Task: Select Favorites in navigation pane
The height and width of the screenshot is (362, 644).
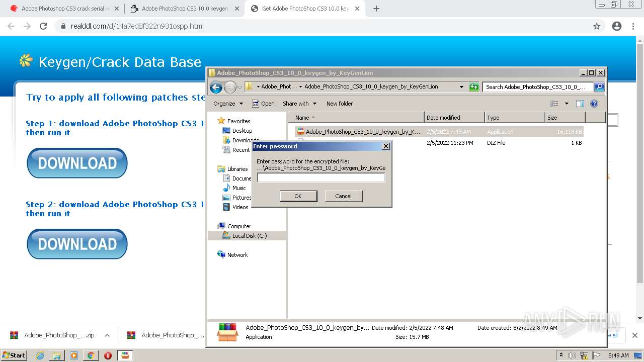Action: [x=234, y=121]
